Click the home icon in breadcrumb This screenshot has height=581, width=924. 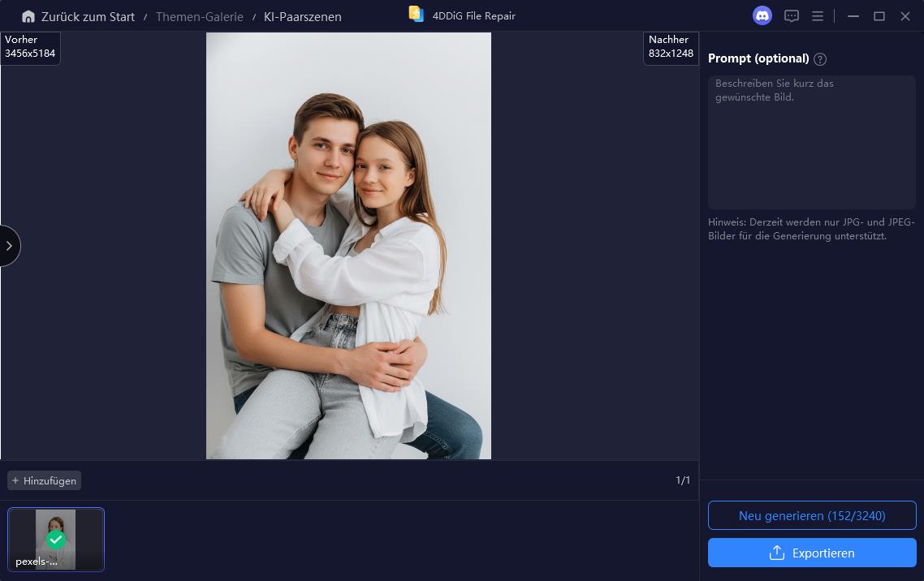click(28, 16)
